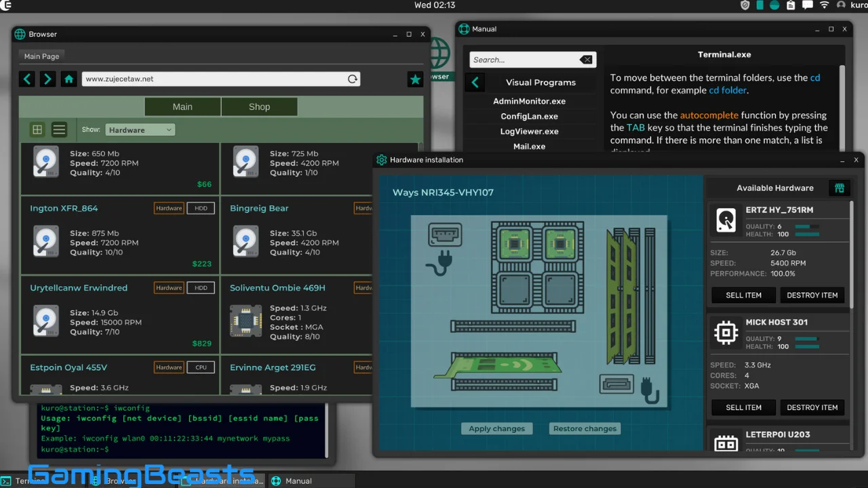Select the ERTZ HY_751RM hard drive icon
This screenshot has width=868, height=488.
click(726, 220)
